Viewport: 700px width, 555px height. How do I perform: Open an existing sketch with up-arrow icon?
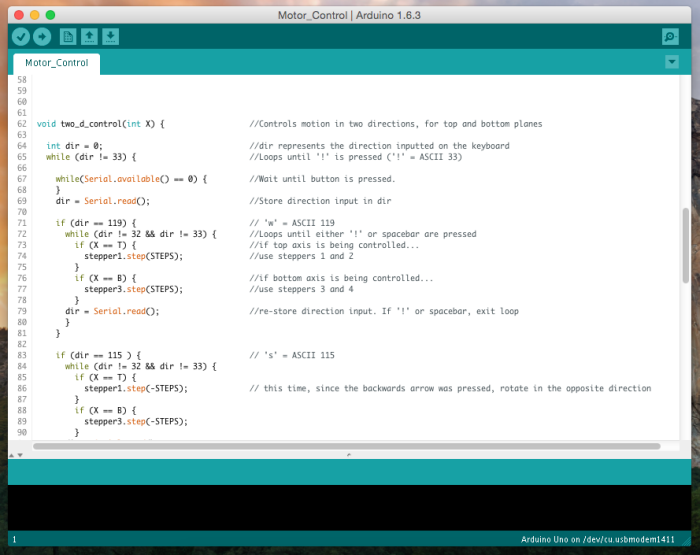[x=89, y=37]
